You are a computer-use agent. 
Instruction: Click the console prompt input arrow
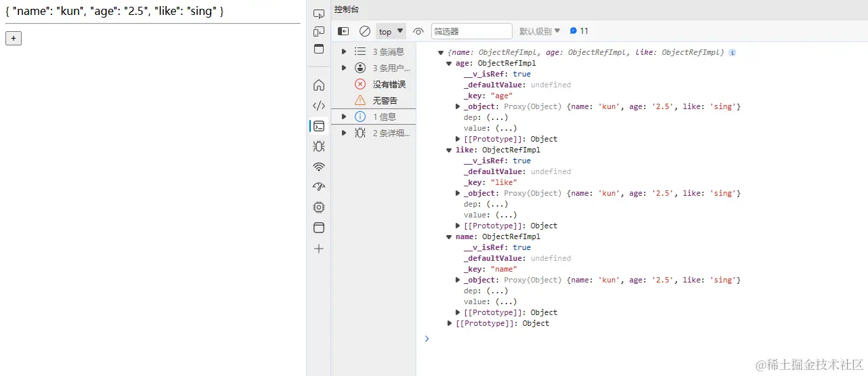click(427, 339)
